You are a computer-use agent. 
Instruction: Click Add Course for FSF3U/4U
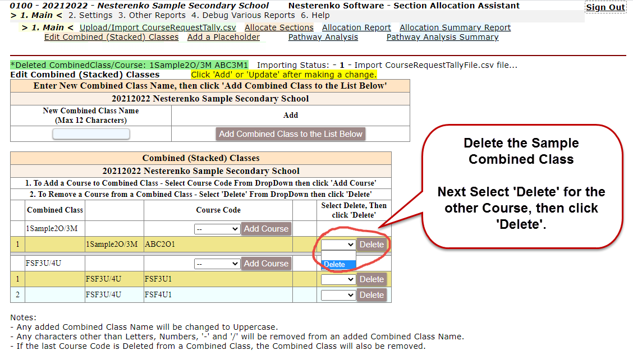coord(266,264)
